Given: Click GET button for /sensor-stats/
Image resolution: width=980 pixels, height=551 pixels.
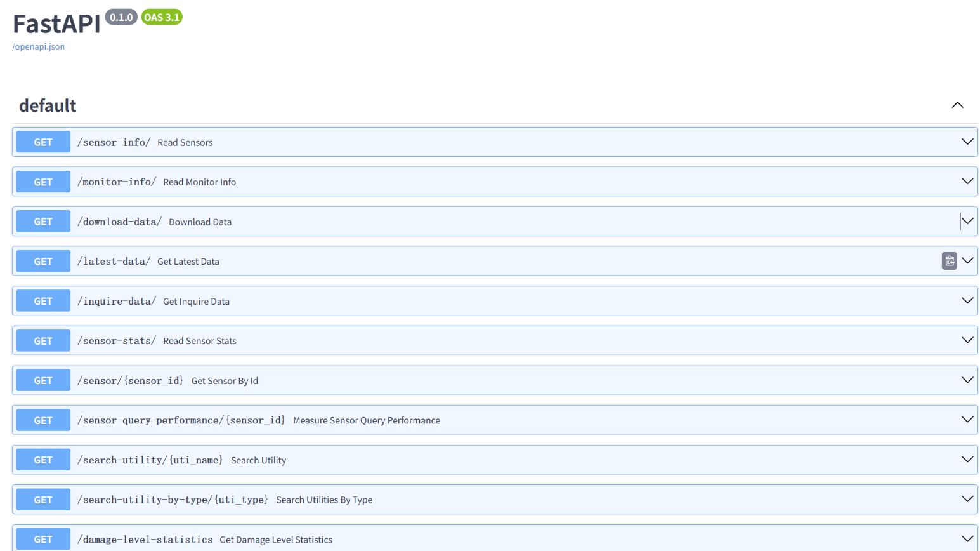Looking at the screenshot, I should (43, 341).
